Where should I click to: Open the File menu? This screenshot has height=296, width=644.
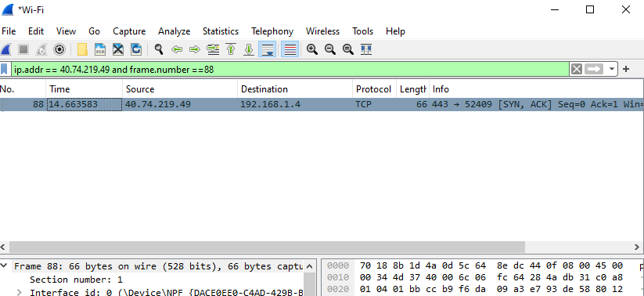(9, 31)
